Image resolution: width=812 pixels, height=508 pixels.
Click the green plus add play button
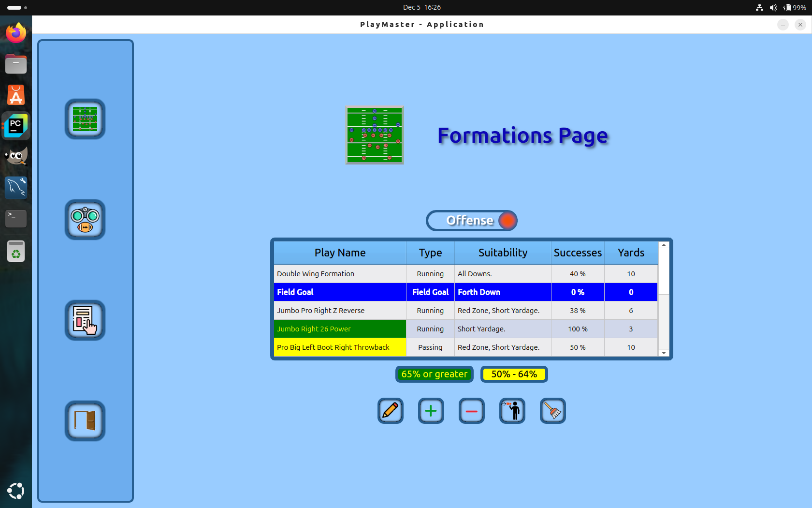pyautogui.click(x=431, y=411)
